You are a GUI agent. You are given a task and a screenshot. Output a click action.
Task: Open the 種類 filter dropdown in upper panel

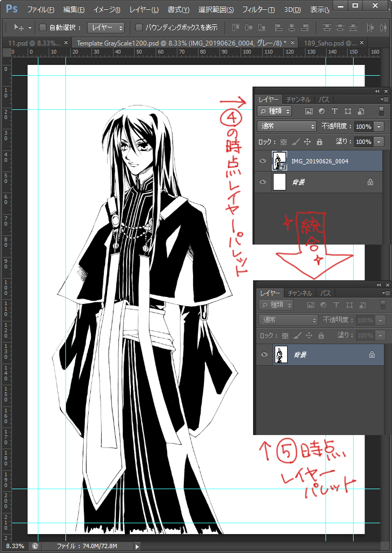click(x=275, y=111)
